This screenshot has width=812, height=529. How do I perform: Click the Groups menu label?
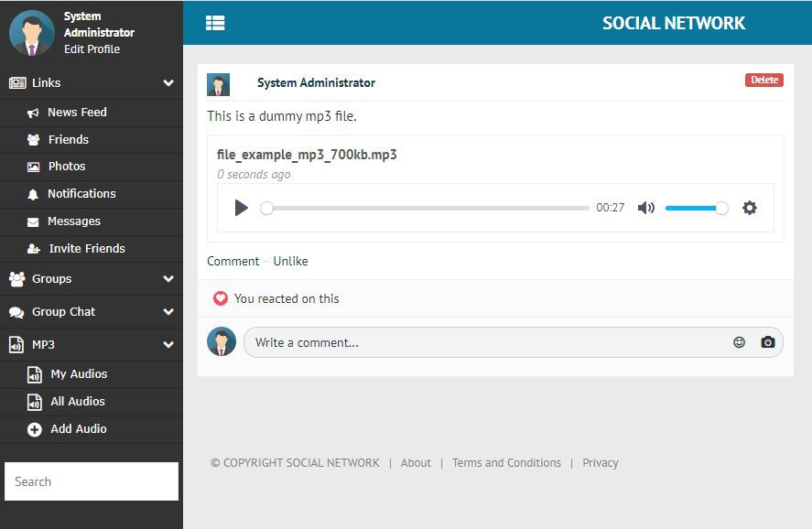point(52,278)
